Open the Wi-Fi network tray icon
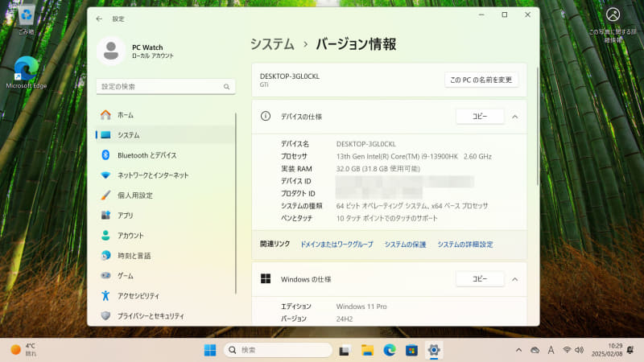 pyautogui.click(x=567, y=350)
